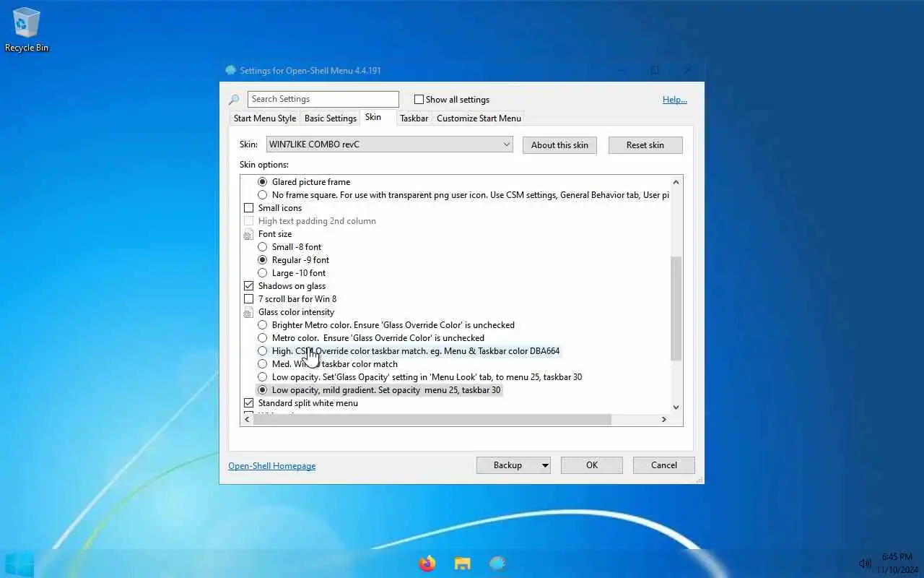The width and height of the screenshot is (924, 578).
Task: Select the Skin tab
Action: (x=373, y=117)
